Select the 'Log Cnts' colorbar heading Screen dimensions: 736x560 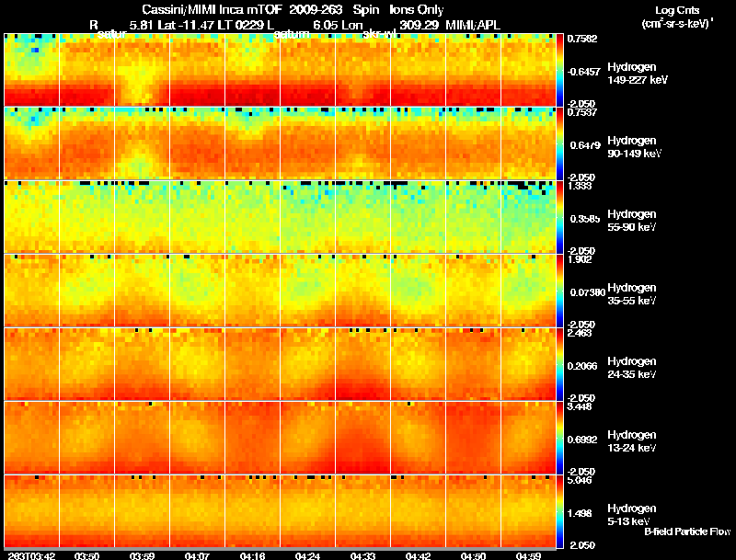coord(677,10)
